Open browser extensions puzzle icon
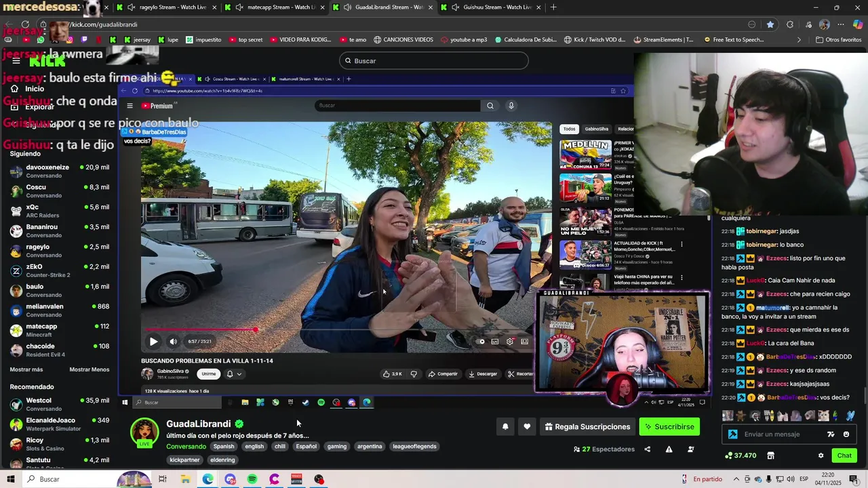This screenshot has height=488, width=868. [x=790, y=24]
